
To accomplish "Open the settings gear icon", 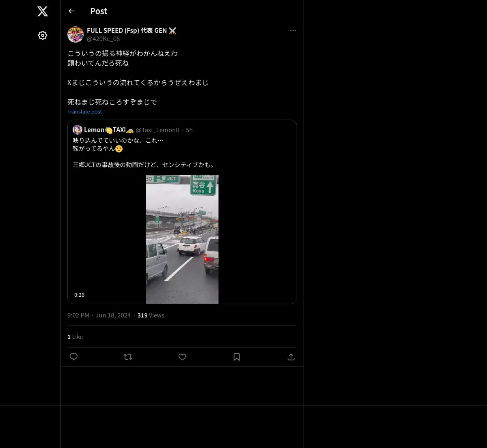I will pos(43,35).
